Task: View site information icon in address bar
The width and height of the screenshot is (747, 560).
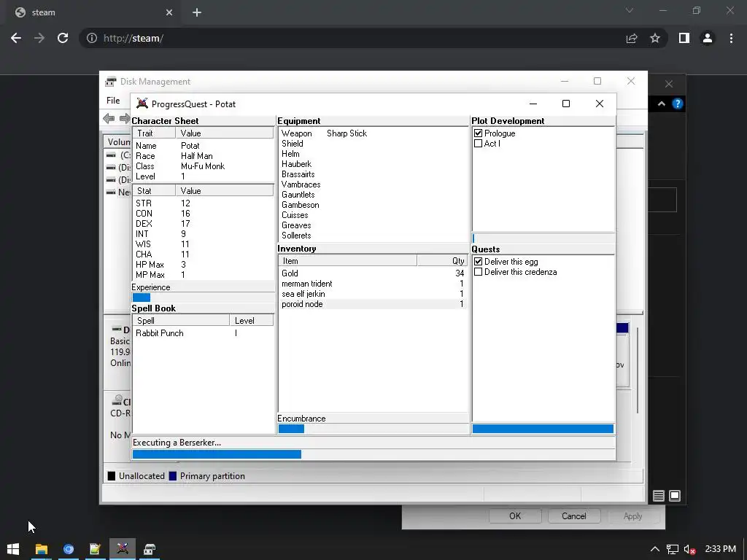Action: coord(92,38)
